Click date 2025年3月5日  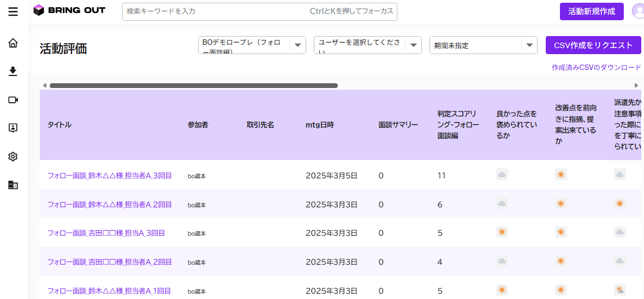pyautogui.click(x=332, y=175)
